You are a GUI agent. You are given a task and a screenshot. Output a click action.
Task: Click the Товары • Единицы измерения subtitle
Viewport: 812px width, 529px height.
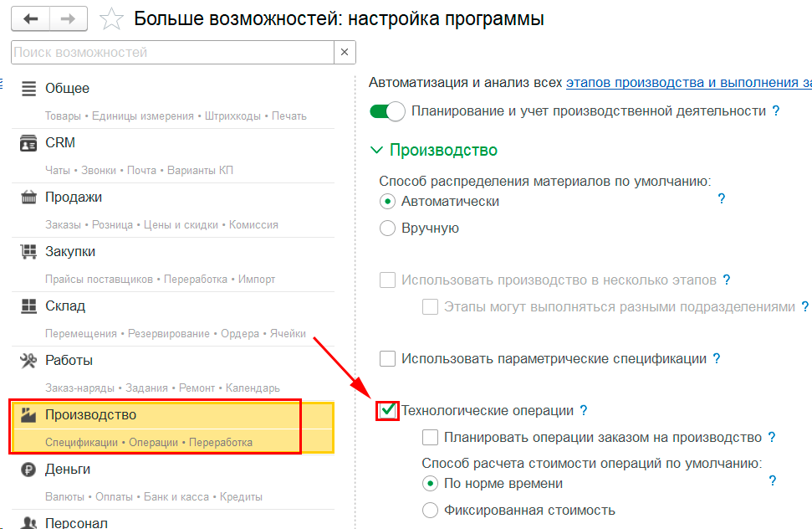point(176,116)
